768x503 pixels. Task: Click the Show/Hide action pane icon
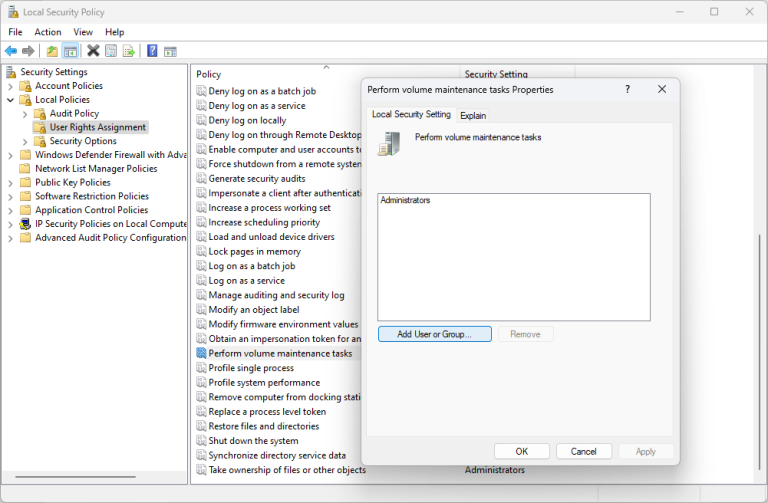click(x=170, y=51)
